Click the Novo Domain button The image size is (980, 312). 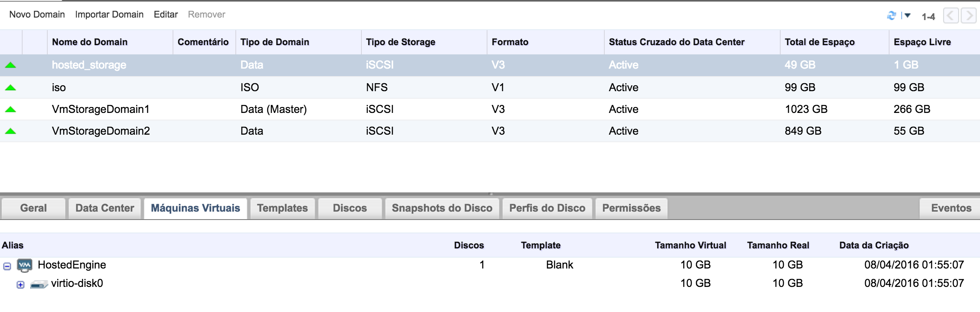click(x=37, y=15)
